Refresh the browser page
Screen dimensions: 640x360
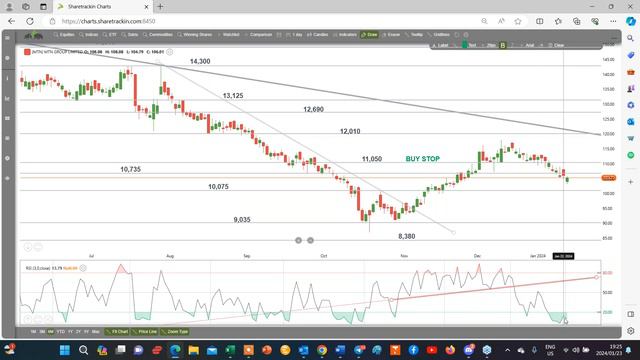(x=30, y=21)
